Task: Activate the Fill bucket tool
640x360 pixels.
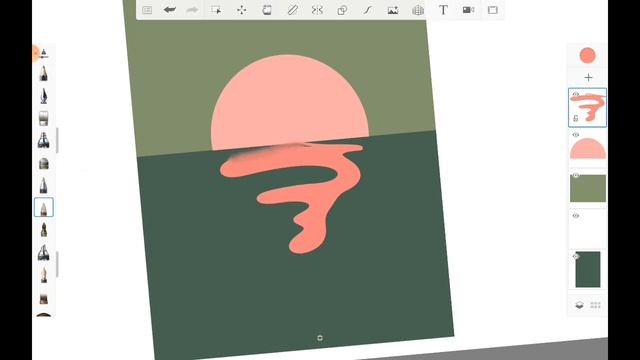Action: tap(267, 10)
